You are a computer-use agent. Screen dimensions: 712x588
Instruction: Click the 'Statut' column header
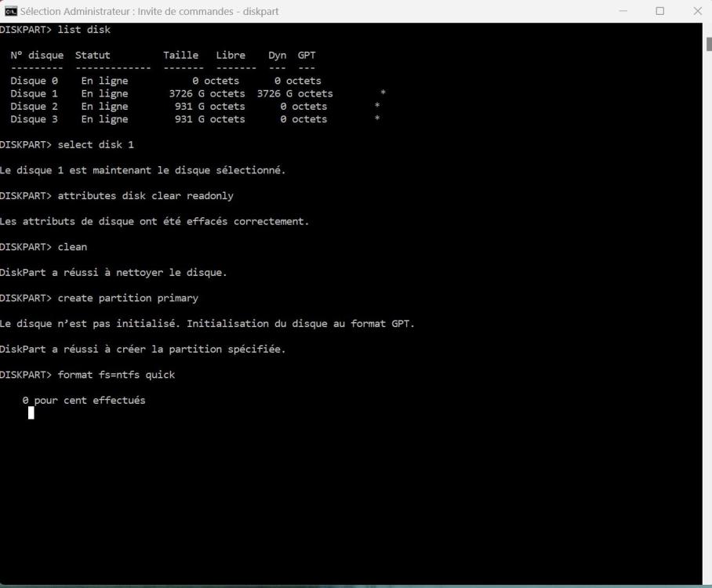coord(93,56)
